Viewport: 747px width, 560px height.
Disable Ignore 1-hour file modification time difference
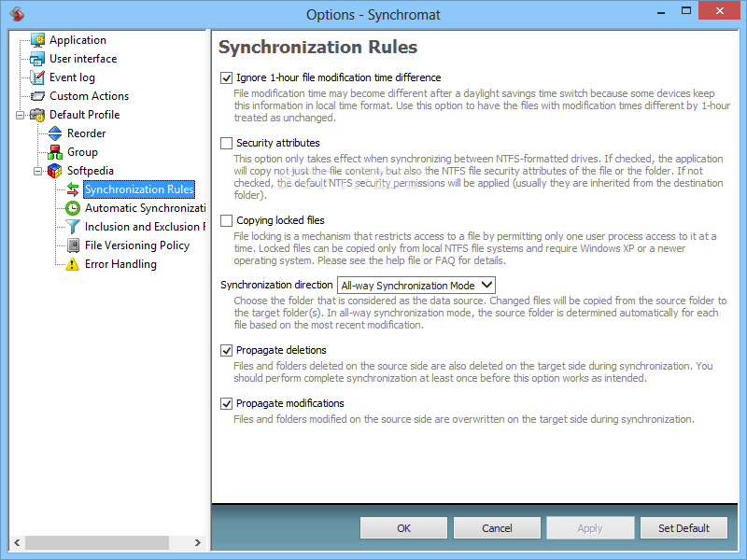[x=226, y=77]
